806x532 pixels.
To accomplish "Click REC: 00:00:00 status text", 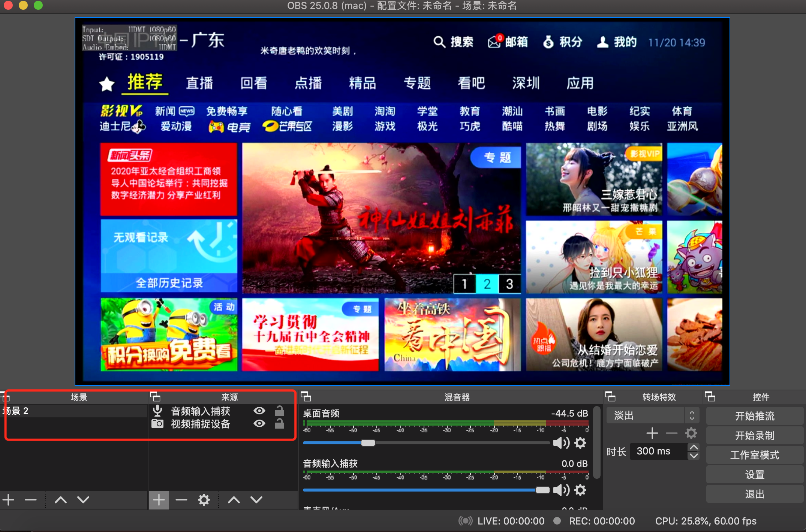I will [x=602, y=521].
